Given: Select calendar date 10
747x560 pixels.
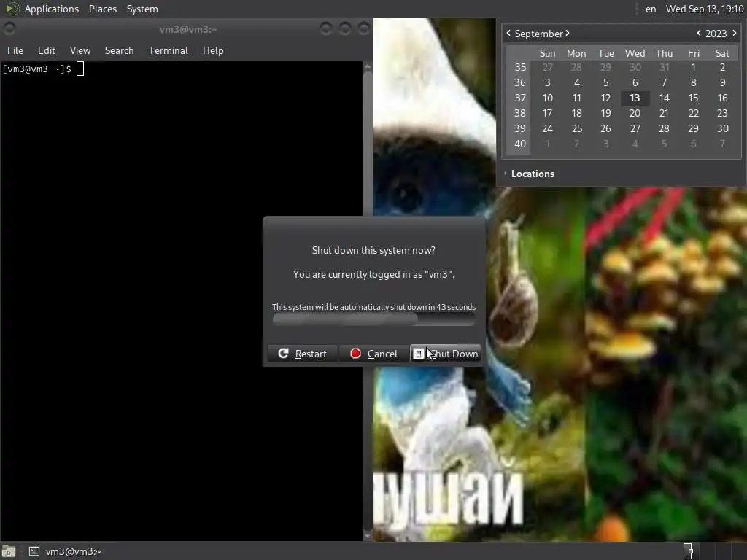Looking at the screenshot, I should [x=547, y=98].
